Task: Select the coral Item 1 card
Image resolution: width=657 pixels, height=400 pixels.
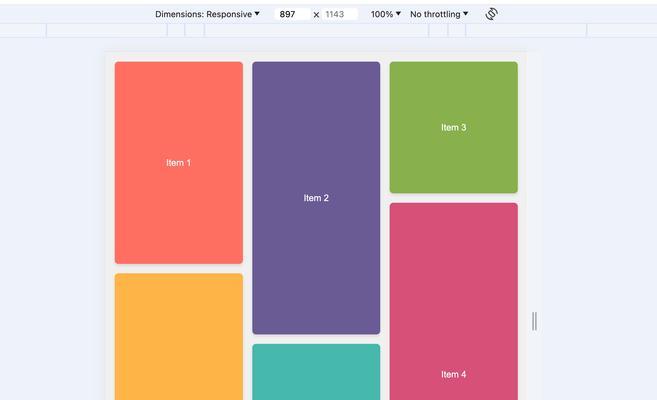Action: pos(178,163)
